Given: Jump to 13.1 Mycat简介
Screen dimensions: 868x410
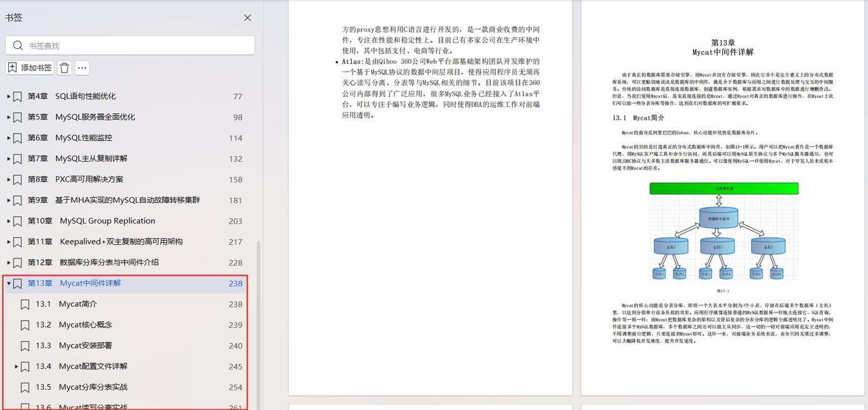Looking at the screenshot, I should (66, 304).
